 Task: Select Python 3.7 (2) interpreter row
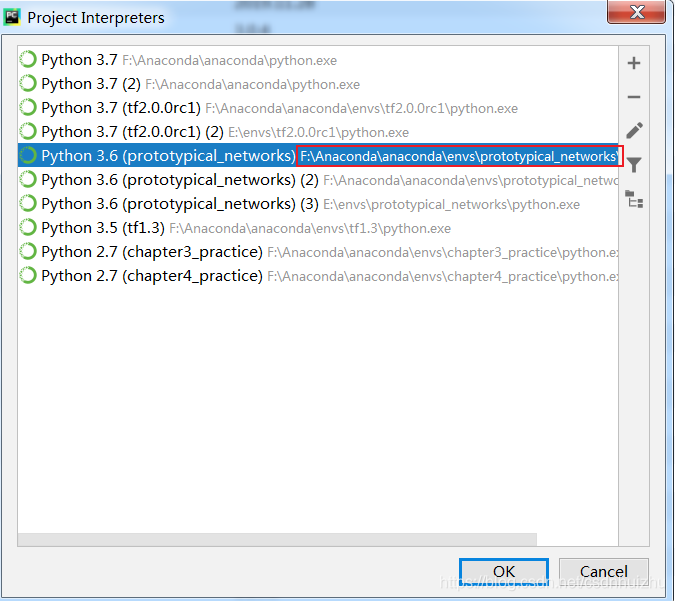[318, 84]
